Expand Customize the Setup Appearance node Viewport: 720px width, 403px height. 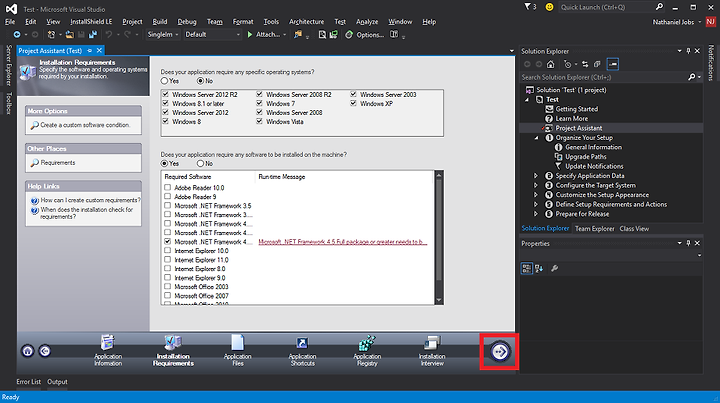pos(535,195)
